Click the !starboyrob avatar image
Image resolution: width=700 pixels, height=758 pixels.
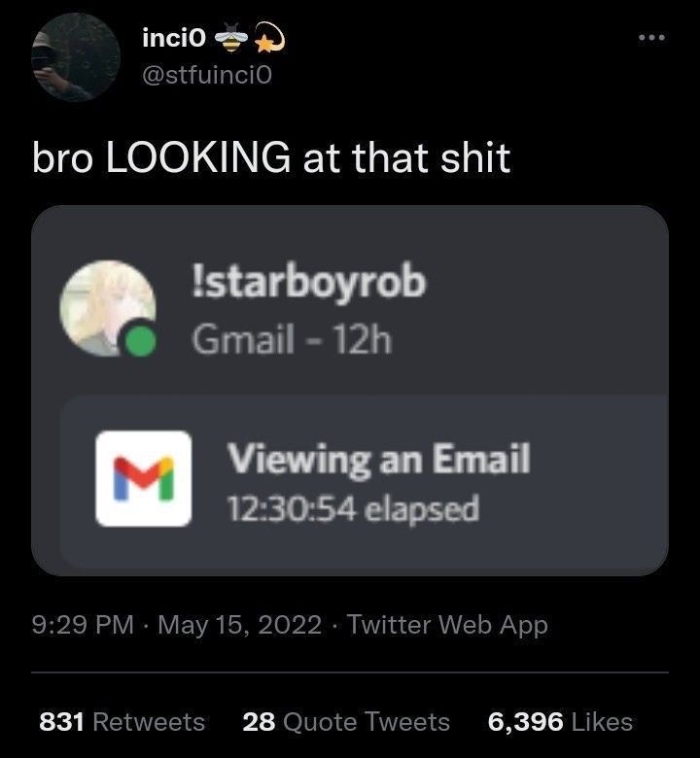(x=108, y=308)
